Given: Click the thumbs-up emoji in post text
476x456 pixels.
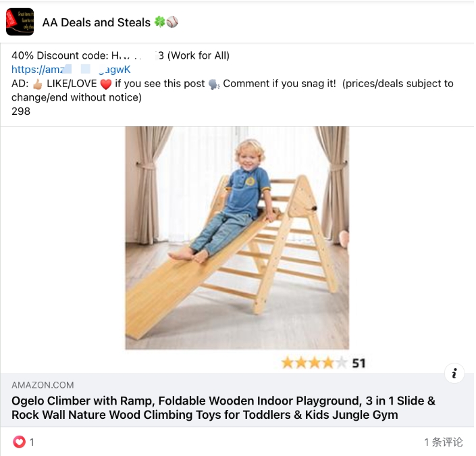Looking at the screenshot, I should [x=38, y=84].
